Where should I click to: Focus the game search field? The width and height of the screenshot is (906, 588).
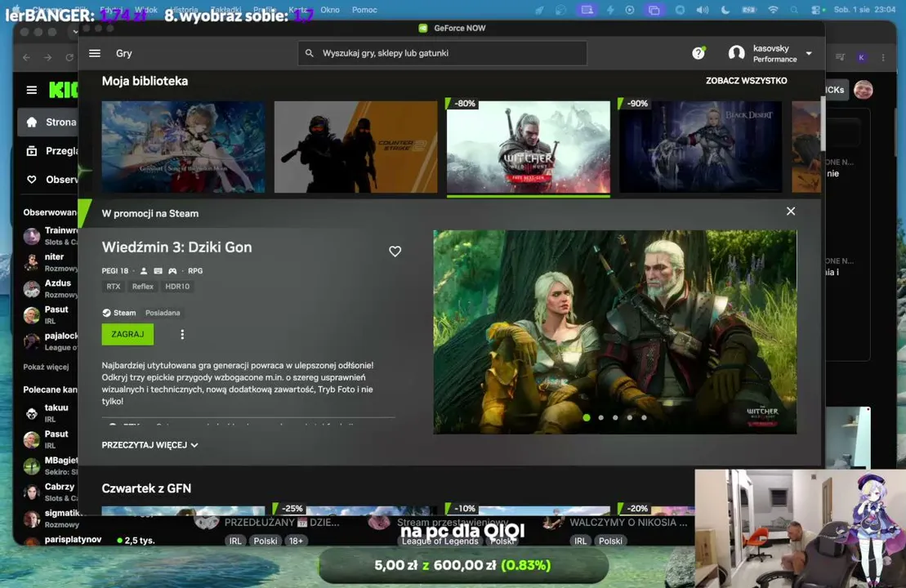[x=443, y=53]
